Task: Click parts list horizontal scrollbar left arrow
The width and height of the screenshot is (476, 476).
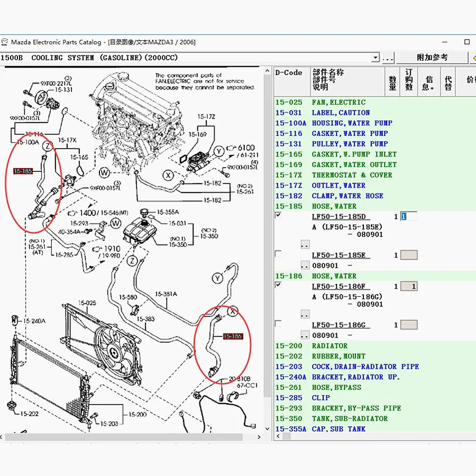Action: point(278,436)
